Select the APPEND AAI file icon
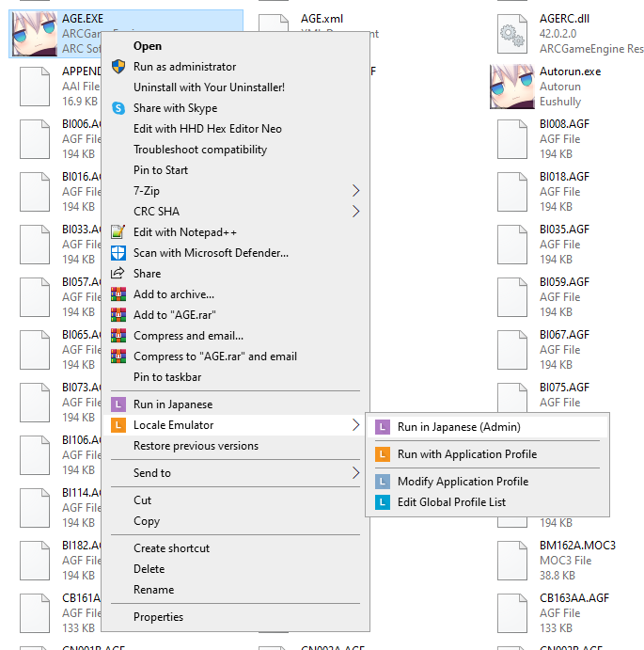The image size is (644, 650). tap(35, 87)
